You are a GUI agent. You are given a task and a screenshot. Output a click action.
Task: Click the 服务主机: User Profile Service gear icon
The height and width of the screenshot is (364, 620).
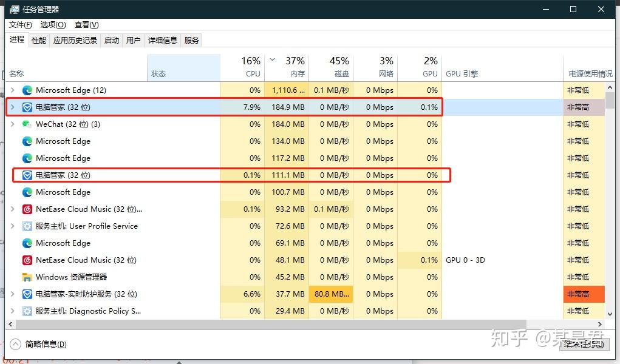coord(27,226)
